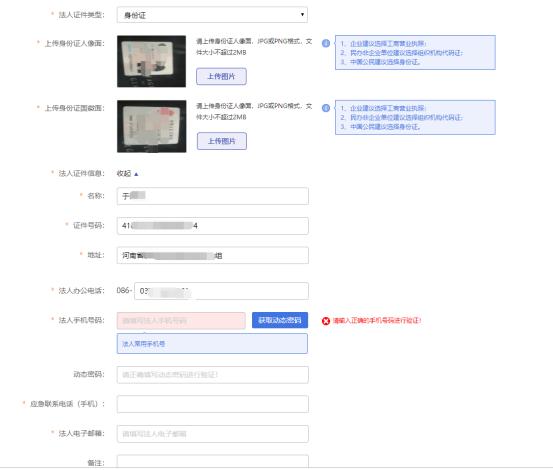
Task: Click 上传图片 button for ID portrait side
Action: 221,77
